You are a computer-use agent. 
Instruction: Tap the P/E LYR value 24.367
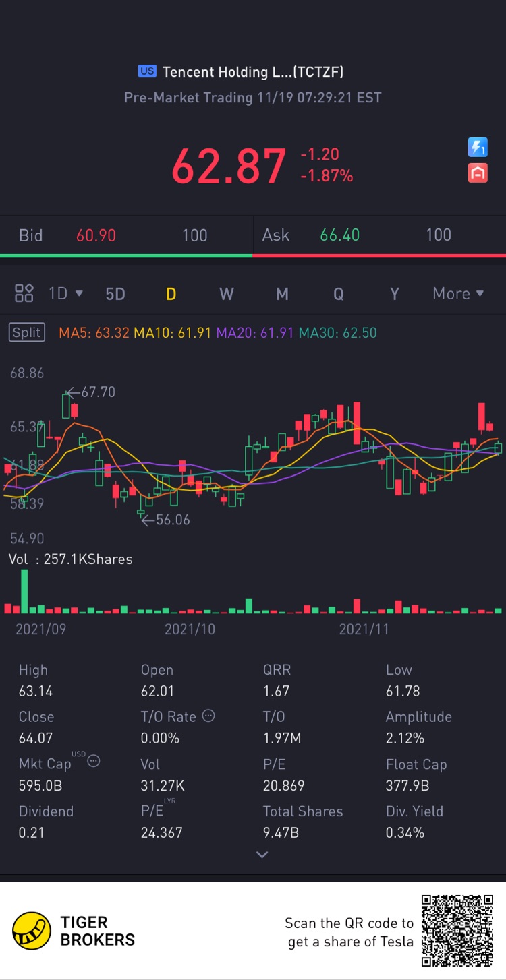point(161,832)
